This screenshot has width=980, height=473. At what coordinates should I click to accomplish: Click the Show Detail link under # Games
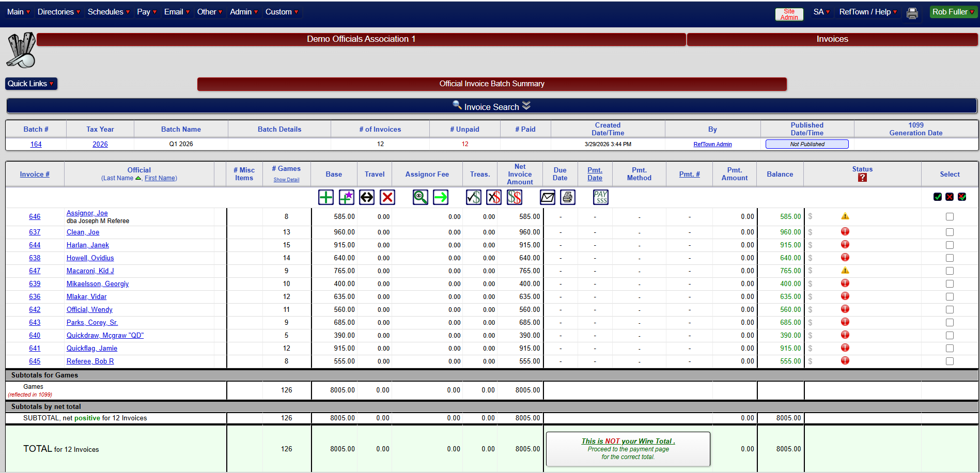286,179
